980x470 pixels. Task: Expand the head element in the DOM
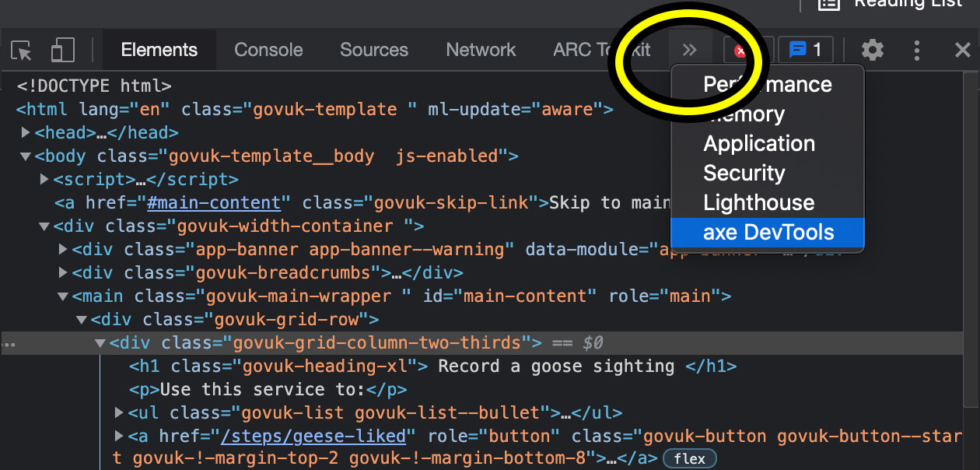pos(26,132)
